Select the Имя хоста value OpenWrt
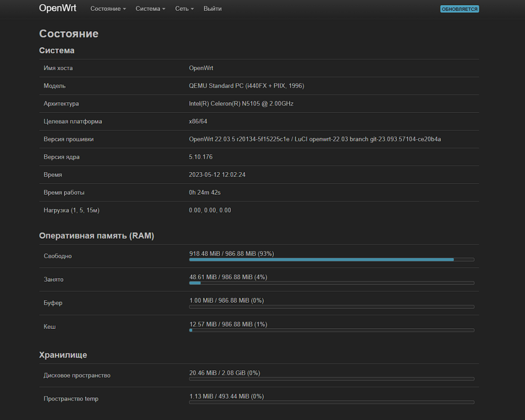The height and width of the screenshot is (420, 525). click(201, 68)
